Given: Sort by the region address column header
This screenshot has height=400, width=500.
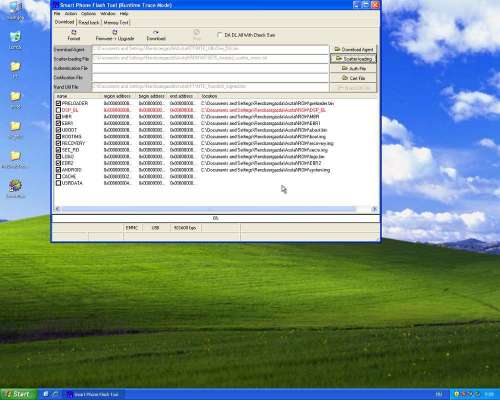Looking at the screenshot, I should [x=119, y=96].
